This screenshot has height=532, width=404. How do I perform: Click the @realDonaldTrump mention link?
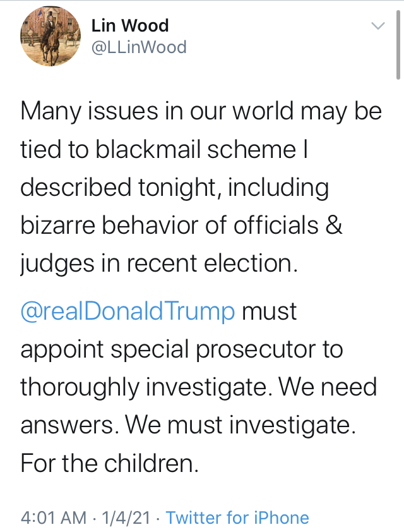click(128, 311)
